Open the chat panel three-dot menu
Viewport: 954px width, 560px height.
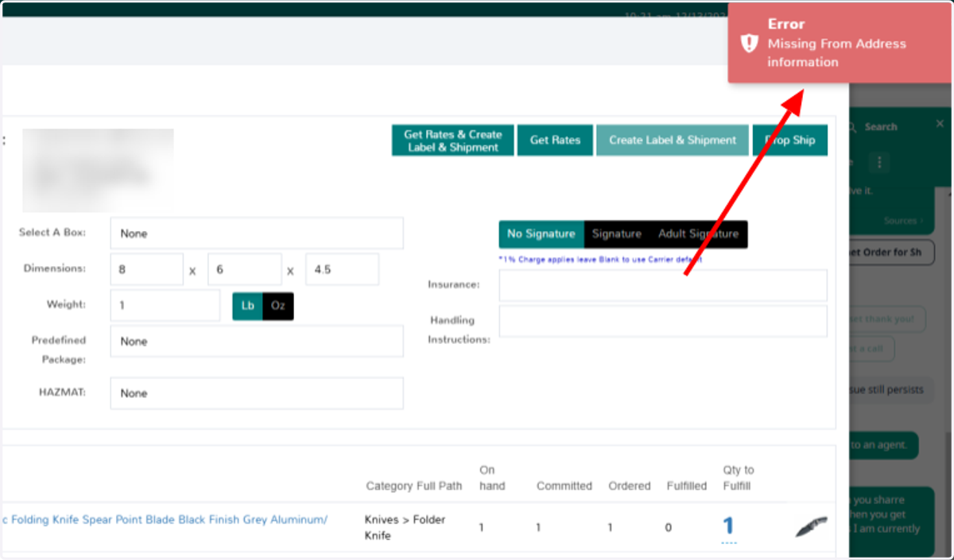click(x=878, y=163)
